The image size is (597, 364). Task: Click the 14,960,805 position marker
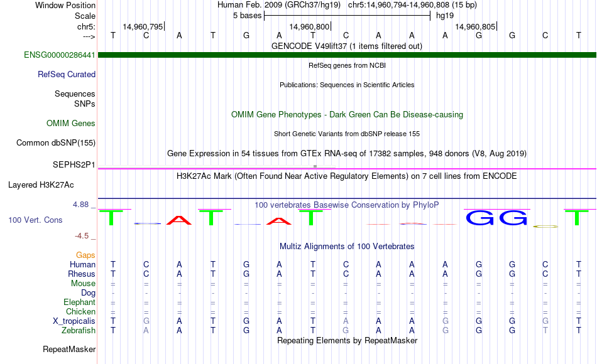pyautogui.click(x=475, y=26)
